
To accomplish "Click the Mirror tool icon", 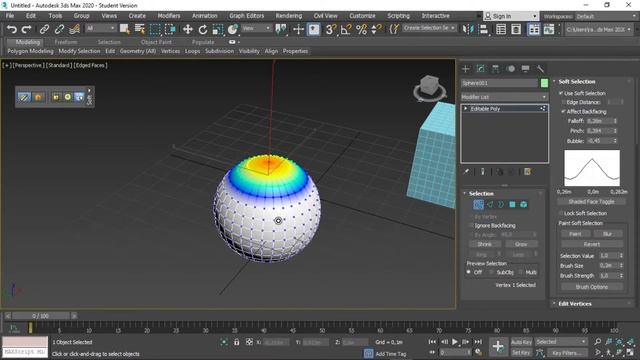I will [x=467, y=29].
